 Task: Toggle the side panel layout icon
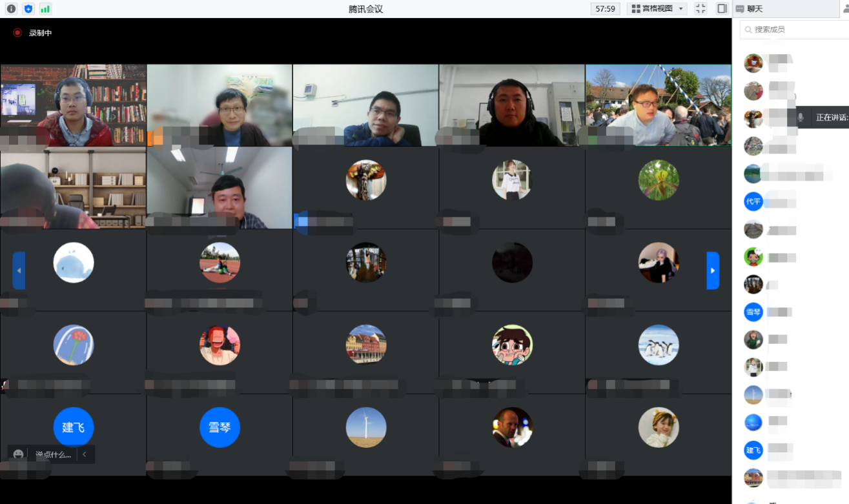click(x=722, y=9)
